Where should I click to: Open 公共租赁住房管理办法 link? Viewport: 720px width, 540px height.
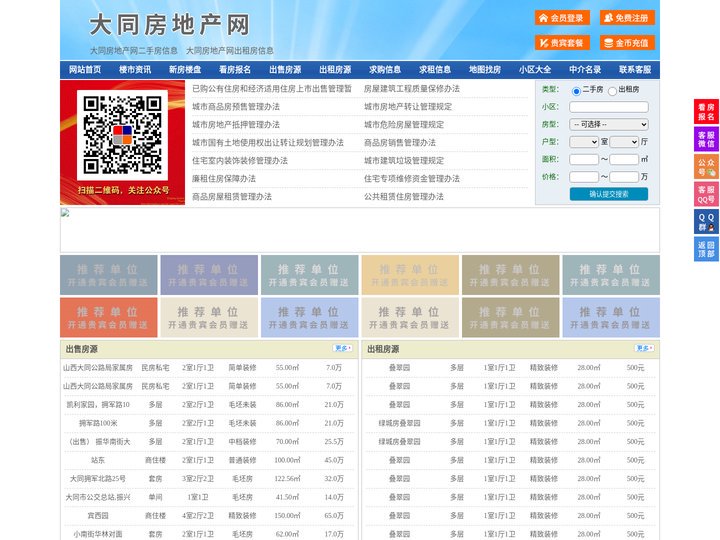(x=404, y=197)
